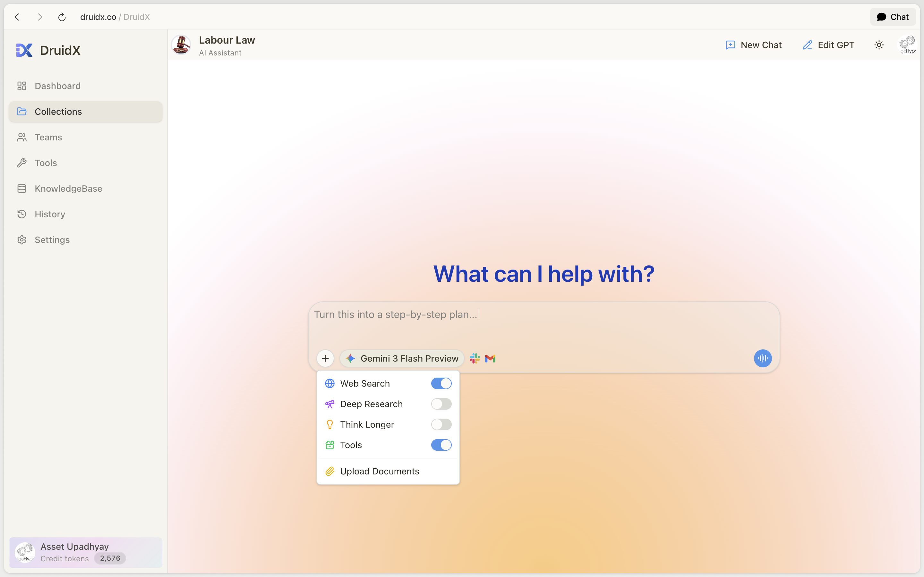The height and width of the screenshot is (577, 924).
Task: Click the voice input waveform button
Action: 763,358
